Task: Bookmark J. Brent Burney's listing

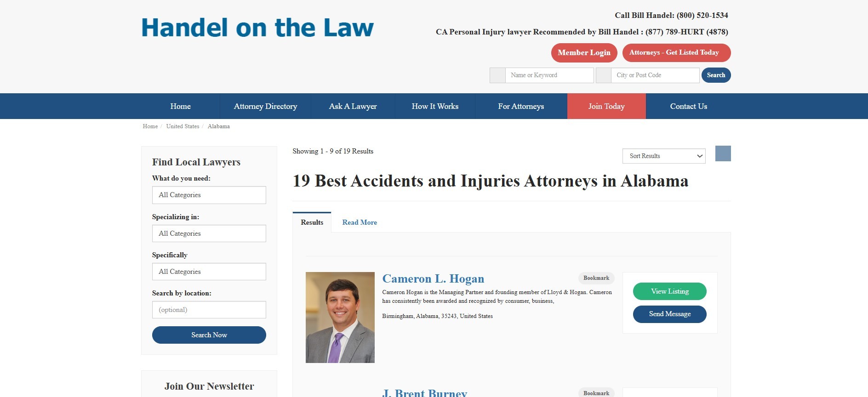Action: pos(596,393)
